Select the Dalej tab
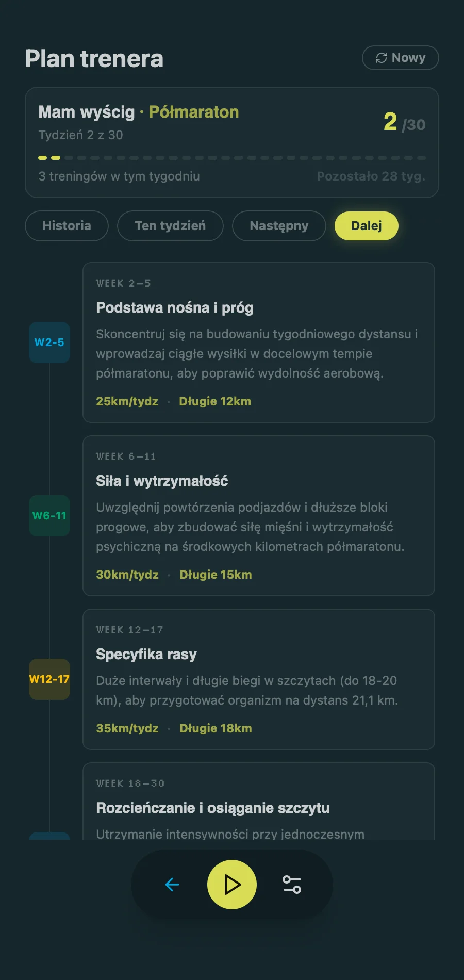This screenshot has width=464, height=980. coord(367,226)
